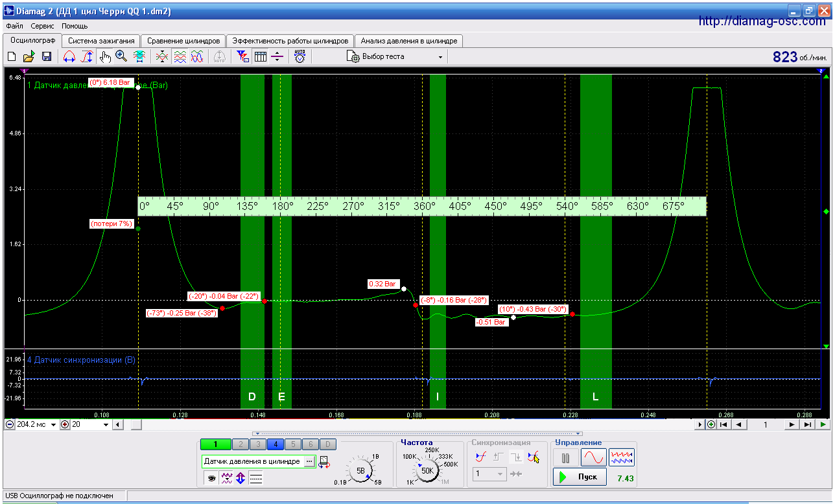Screen dimensions: 835x504
Task: Open the sync channel '1' dropdown
Action: click(489, 474)
